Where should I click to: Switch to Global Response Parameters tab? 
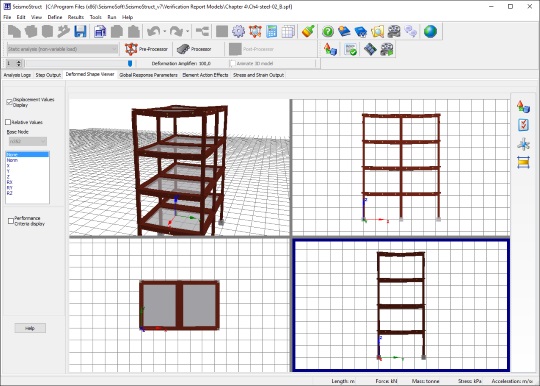click(x=148, y=75)
